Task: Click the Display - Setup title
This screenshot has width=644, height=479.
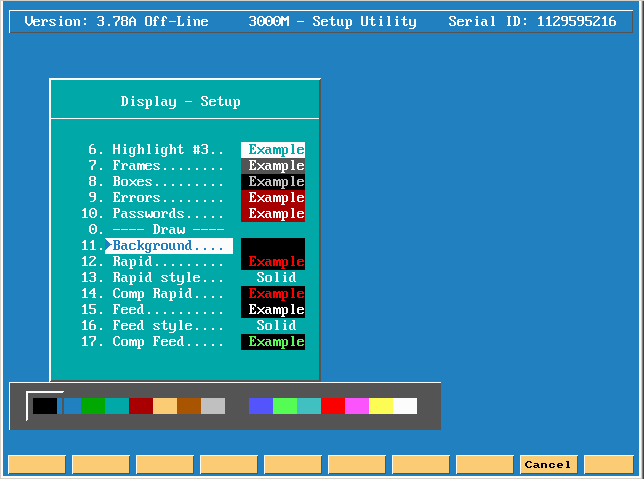Action: [181, 101]
